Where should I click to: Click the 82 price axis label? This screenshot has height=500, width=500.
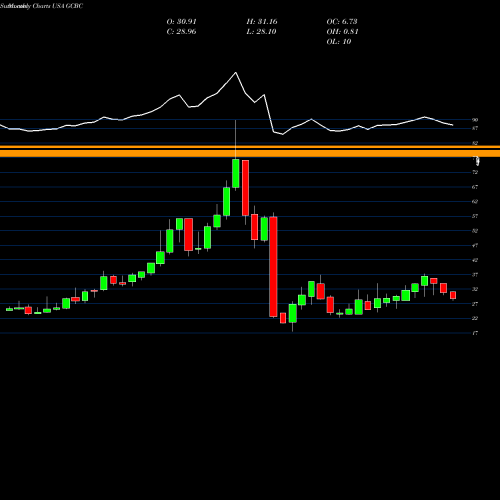point(475,143)
